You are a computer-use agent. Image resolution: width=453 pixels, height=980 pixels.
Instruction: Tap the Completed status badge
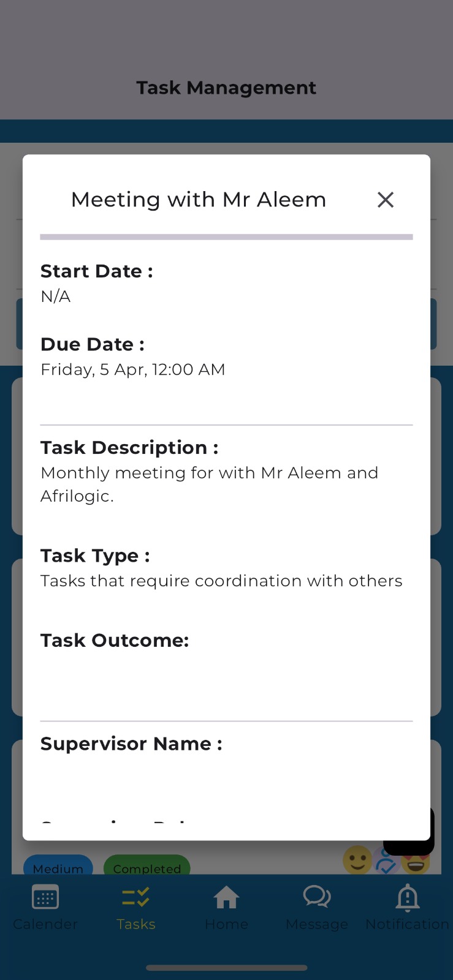coord(147,865)
